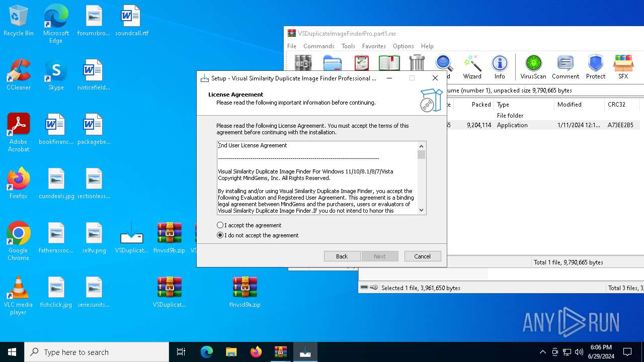The height and width of the screenshot is (362, 644).
Task: Open WinRAR Commands menu
Action: pos(319,46)
